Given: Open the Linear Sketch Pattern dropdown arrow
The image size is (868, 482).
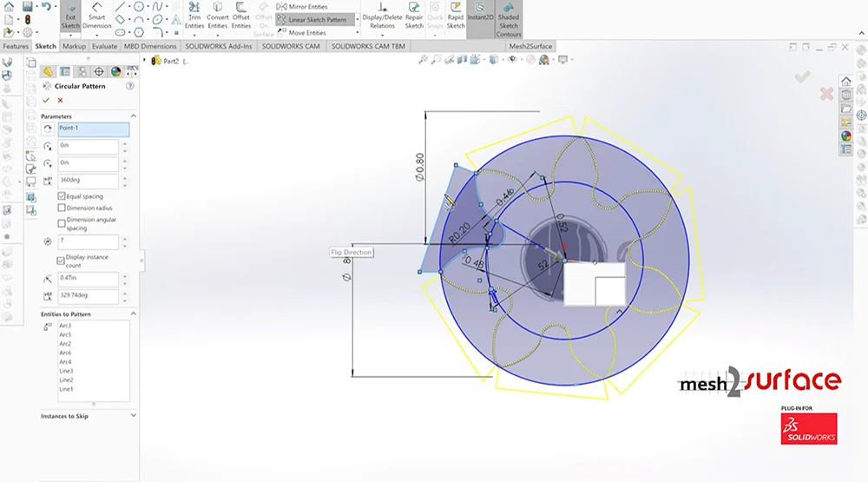Looking at the screenshot, I should (357, 19).
